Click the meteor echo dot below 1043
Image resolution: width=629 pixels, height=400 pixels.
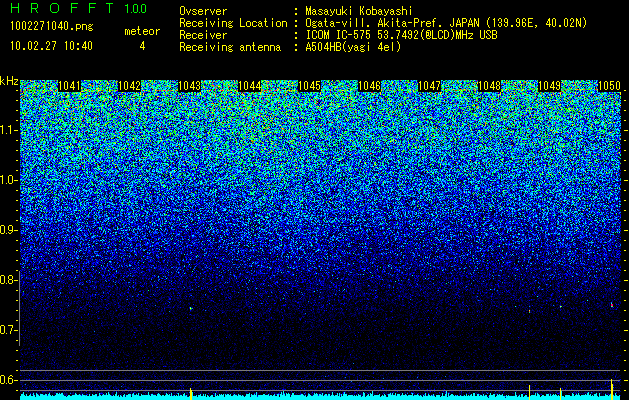[191, 309]
